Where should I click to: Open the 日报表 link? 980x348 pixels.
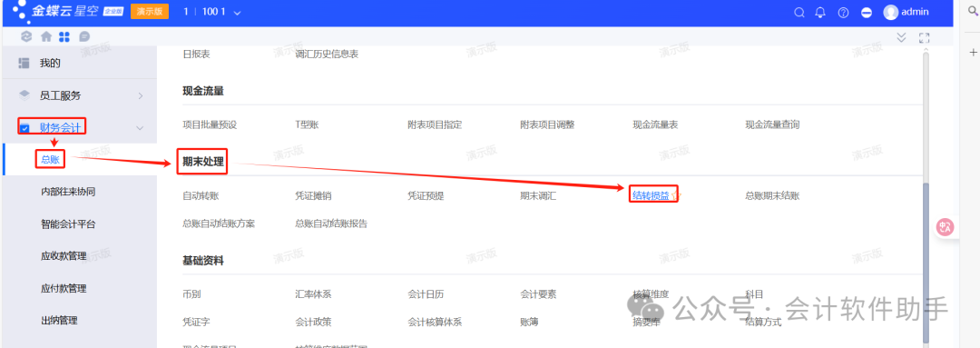coord(196,55)
